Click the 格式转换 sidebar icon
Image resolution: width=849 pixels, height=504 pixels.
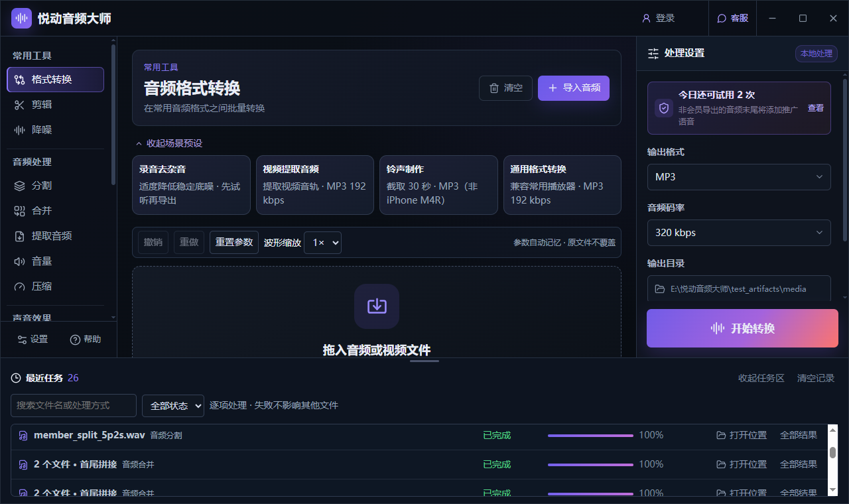tap(20, 80)
